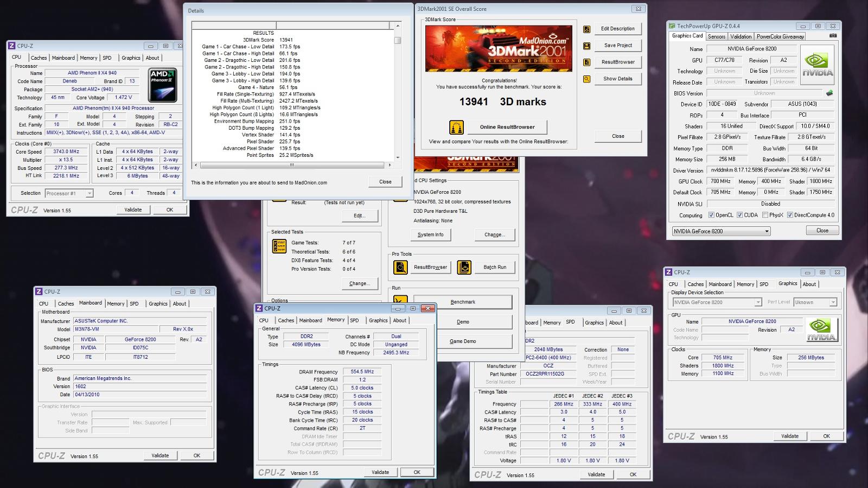Click the Save Project button
The height and width of the screenshot is (488, 868).
click(x=617, y=46)
